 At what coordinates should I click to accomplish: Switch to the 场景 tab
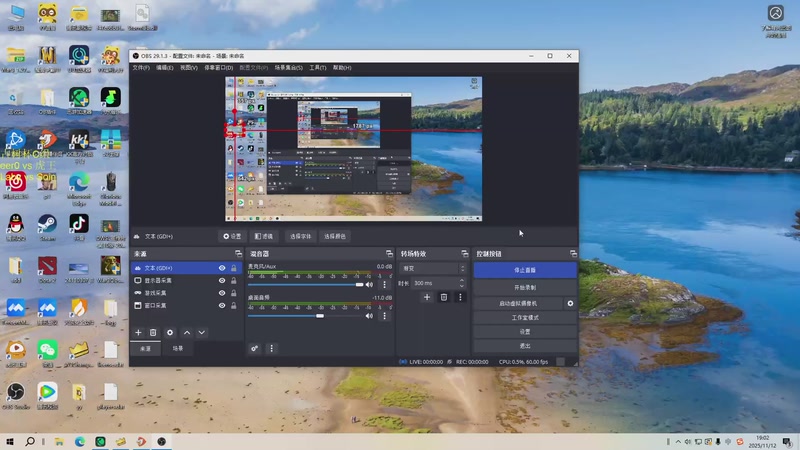point(178,348)
